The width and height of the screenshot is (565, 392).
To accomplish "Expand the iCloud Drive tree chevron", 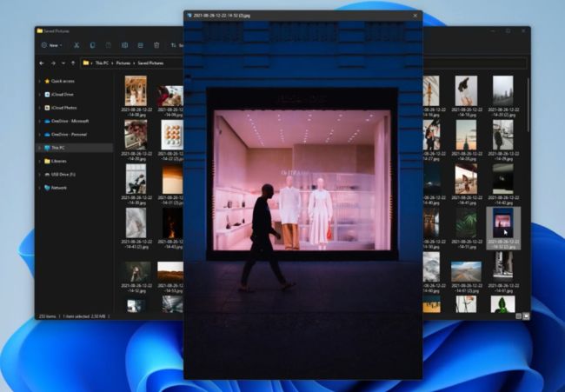I will tap(40, 95).
